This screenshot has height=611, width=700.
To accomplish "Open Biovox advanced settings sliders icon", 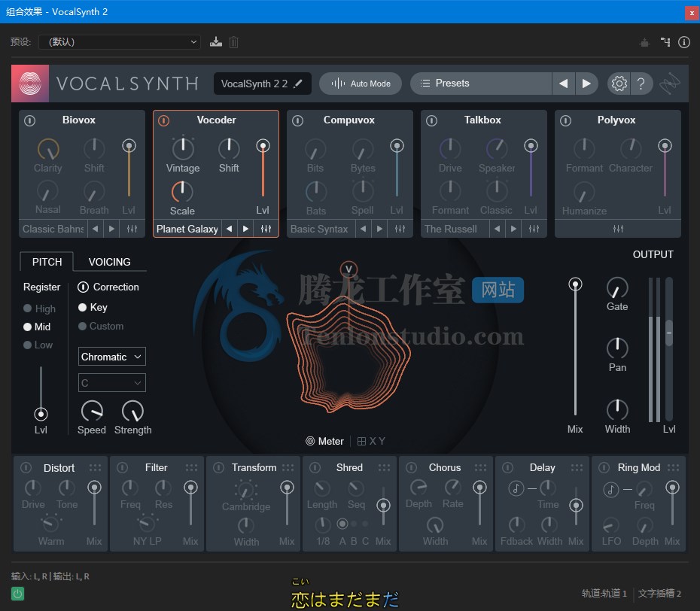I will point(132,229).
